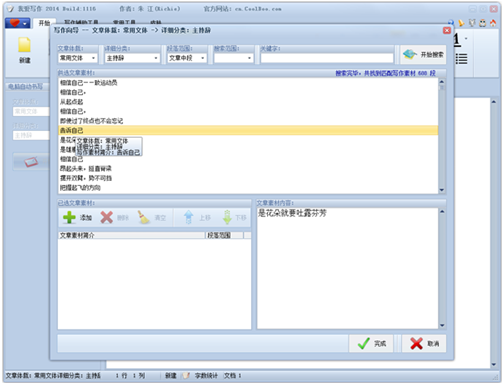Image resolution: width=502 pixels, height=386 pixels.
Task: Select the highlighted 告诉自己 list item
Action: point(248,130)
